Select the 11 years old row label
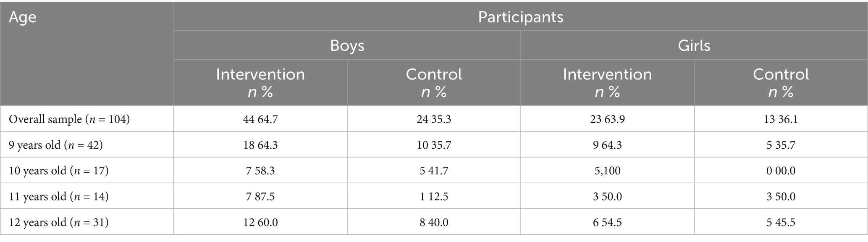The width and height of the screenshot is (868, 242). coord(58,196)
